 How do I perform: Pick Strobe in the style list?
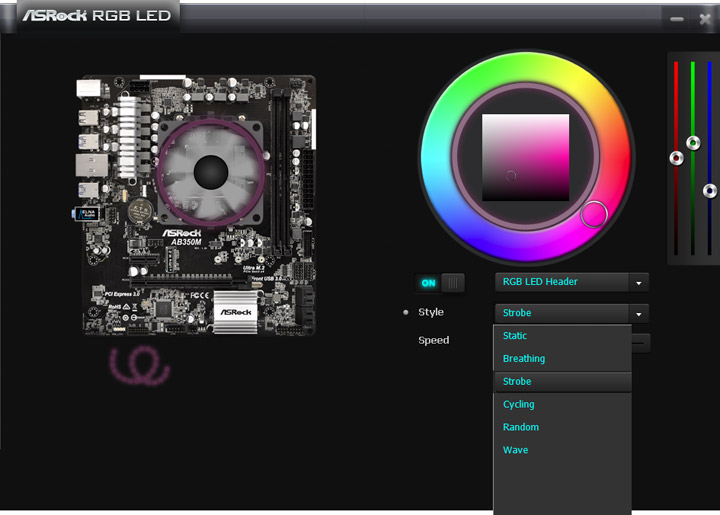click(562, 382)
